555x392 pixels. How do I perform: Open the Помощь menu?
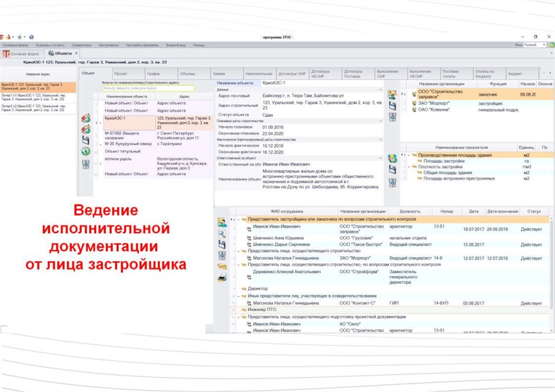click(198, 46)
